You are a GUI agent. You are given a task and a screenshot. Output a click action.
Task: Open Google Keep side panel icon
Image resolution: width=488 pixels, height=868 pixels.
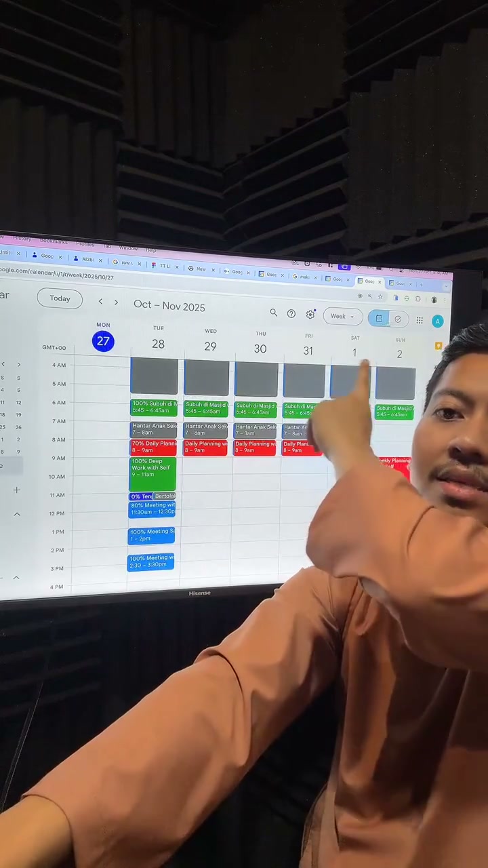439,347
